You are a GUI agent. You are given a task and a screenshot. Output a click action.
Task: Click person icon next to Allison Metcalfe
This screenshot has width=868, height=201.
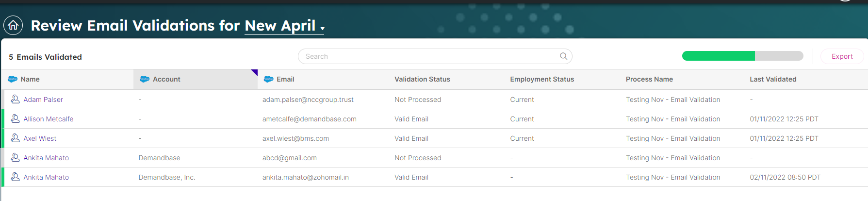[16, 118]
